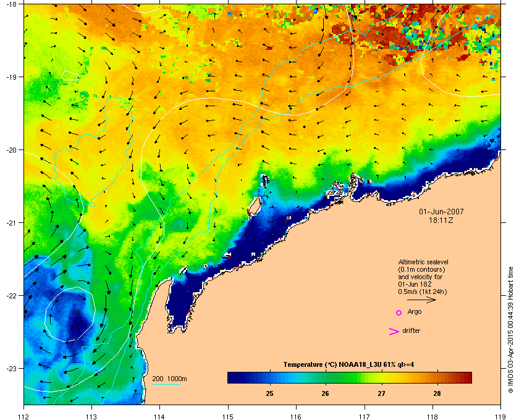
Task: Click the longitude axis label 117
Action: (365, 416)
